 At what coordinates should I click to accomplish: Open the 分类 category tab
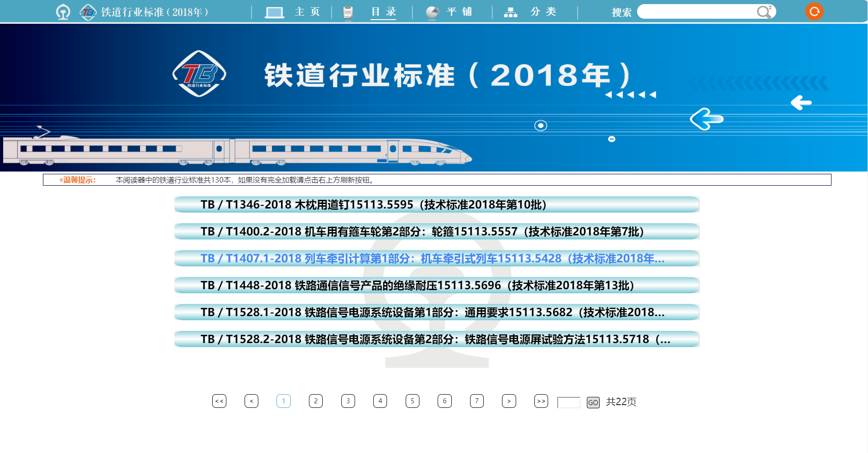543,12
